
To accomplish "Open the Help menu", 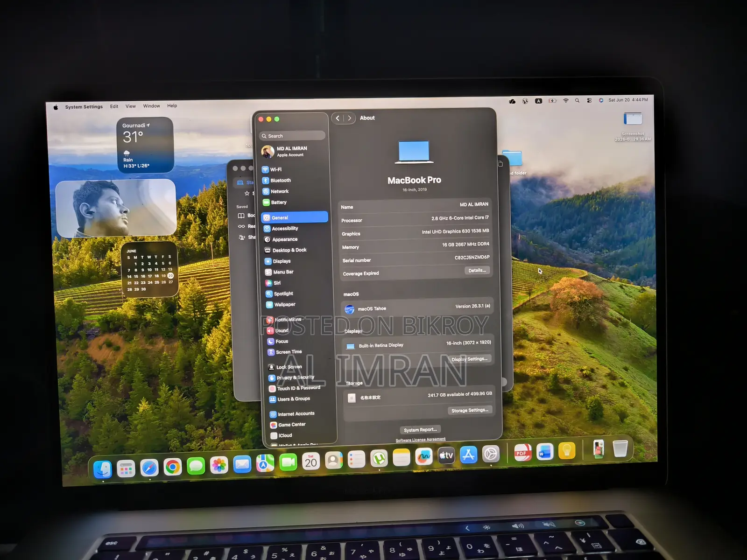I will 172,106.
